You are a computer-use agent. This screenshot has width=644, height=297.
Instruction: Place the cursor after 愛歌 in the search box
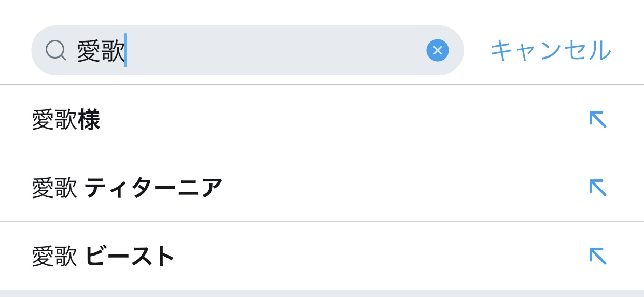click(126, 51)
